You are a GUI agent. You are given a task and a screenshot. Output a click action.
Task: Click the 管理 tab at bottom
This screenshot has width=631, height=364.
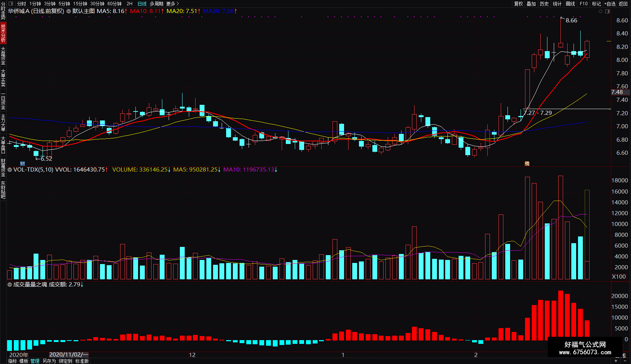click(x=35, y=361)
